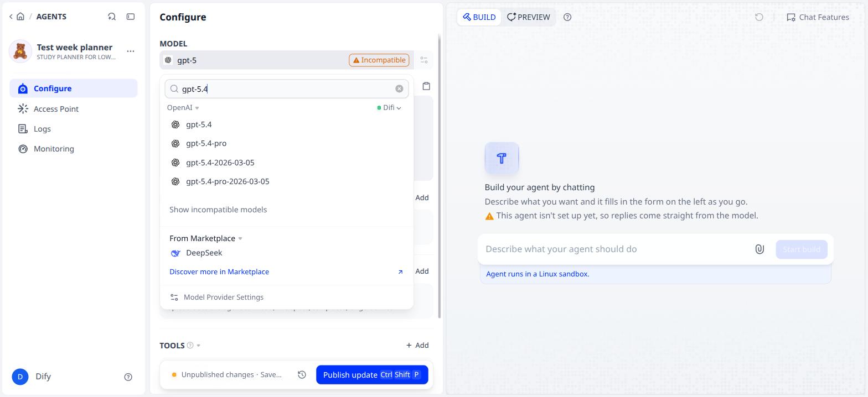Open Chat Features
This screenshot has height=397, width=868.
coord(818,17)
